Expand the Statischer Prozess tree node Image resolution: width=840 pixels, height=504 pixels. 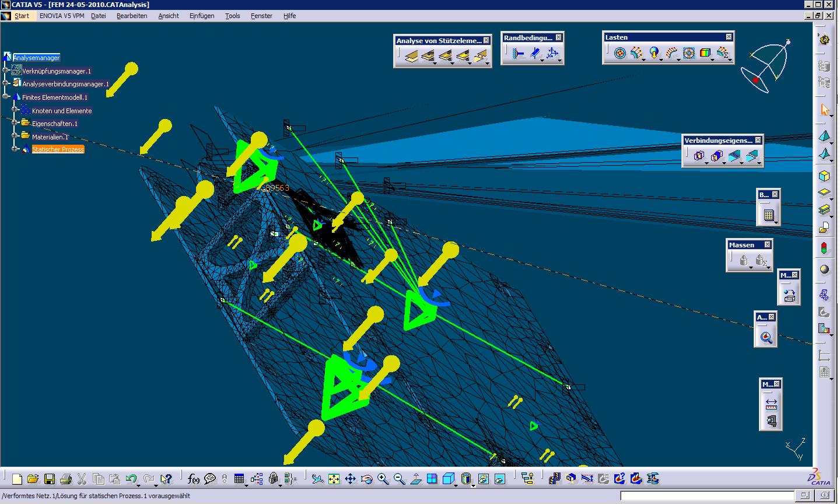point(15,149)
